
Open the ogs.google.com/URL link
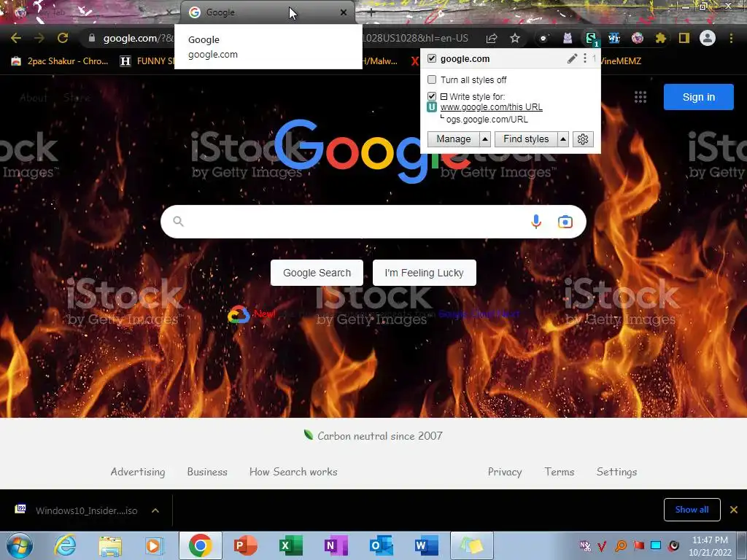click(x=487, y=120)
